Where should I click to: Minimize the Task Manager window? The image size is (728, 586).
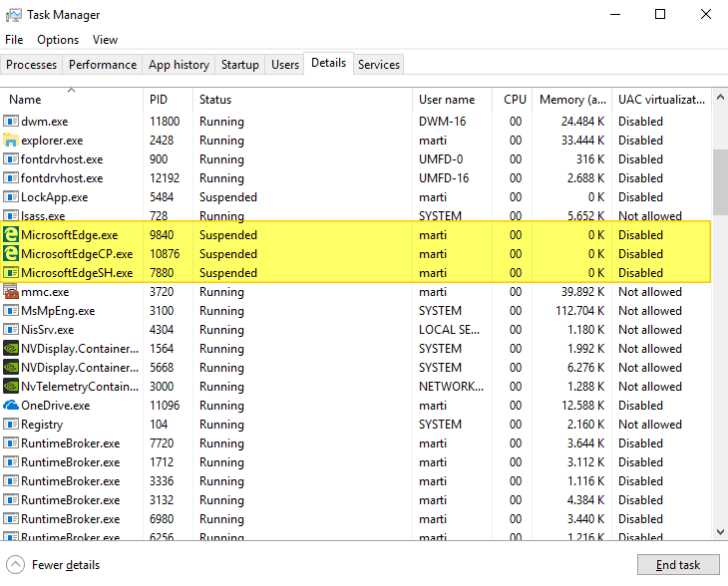coord(615,14)
